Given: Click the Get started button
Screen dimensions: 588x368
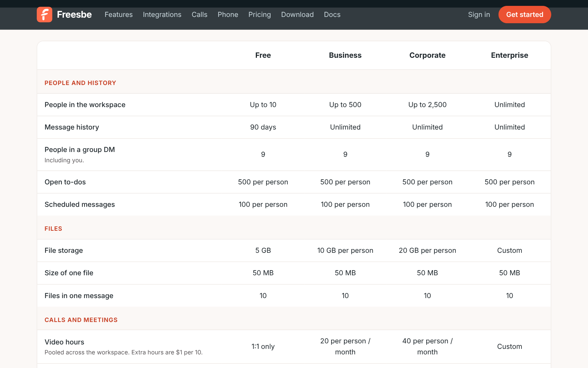Looking at the screenshot, I should (525, 15).
